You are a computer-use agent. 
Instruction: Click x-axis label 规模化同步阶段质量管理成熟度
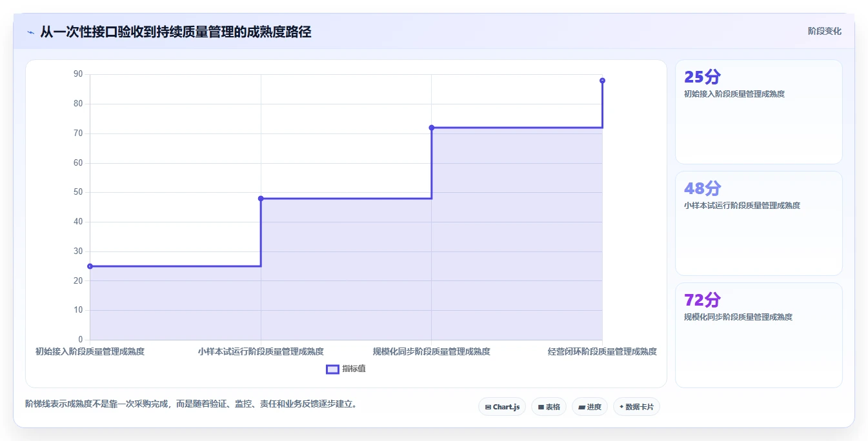(x=432, y=351)
